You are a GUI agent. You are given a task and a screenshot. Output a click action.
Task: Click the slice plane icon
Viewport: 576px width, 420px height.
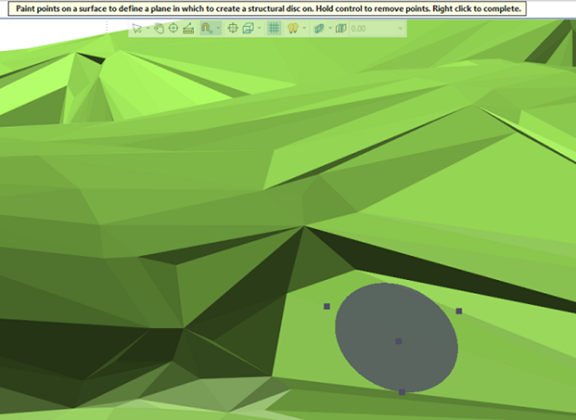tap(318, 28)
